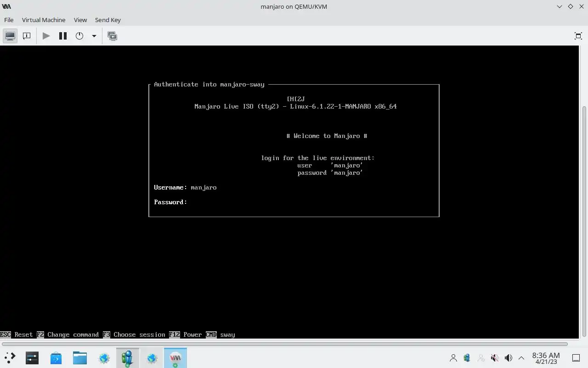Image resolution: width=588 pixels, height=368 pixels.
Task: Open the Send Key menu
Action: [108, 20]
